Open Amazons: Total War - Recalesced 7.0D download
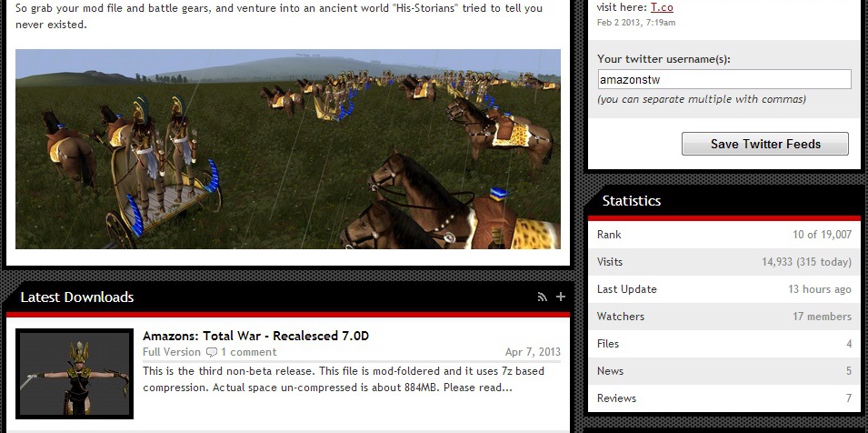 pos(255,336)
